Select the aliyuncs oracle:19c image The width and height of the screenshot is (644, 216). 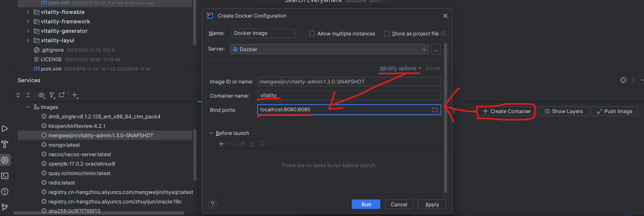click(x=115, y=202)
